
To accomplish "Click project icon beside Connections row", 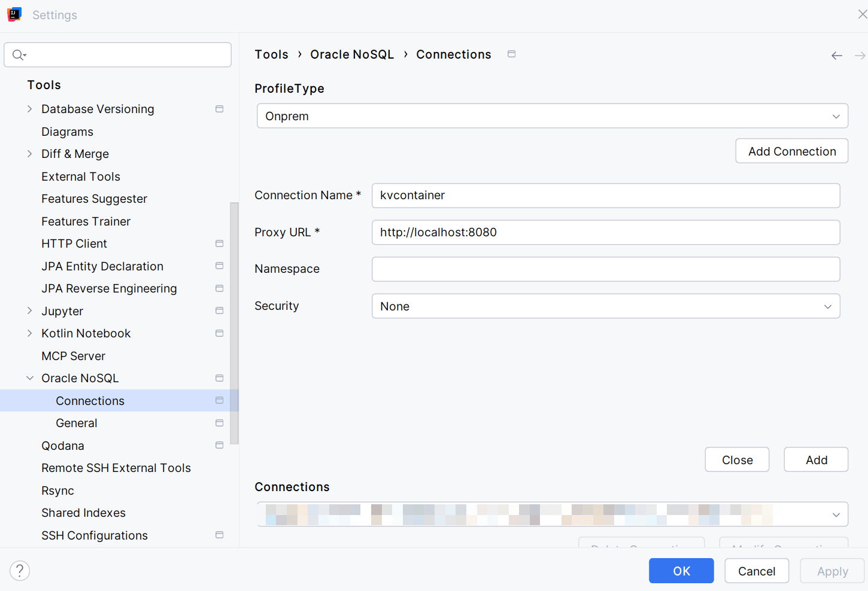I will pyautogui.click(x=220, y=400).
